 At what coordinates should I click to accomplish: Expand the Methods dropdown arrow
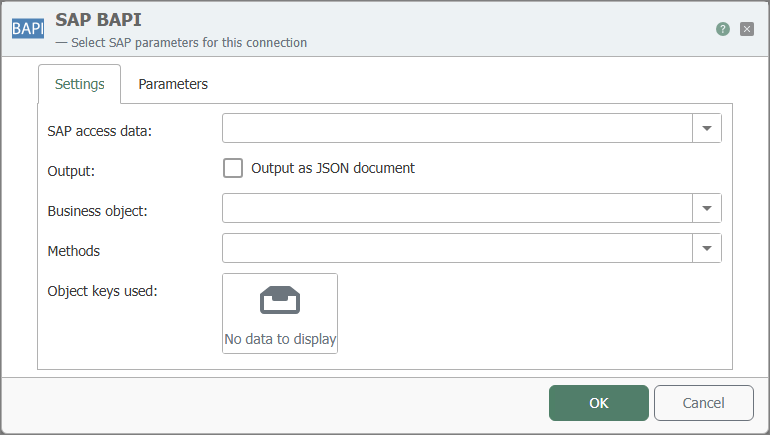coord(707,248)
